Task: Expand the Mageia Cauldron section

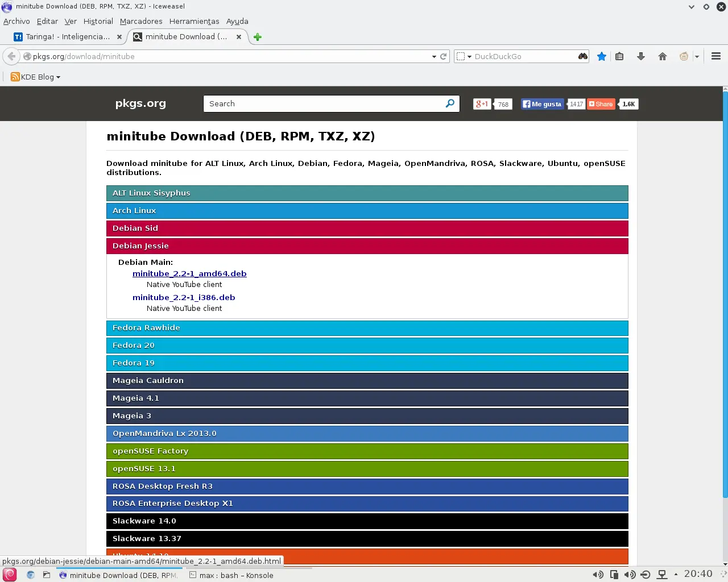Action: (x=367, y=381)
